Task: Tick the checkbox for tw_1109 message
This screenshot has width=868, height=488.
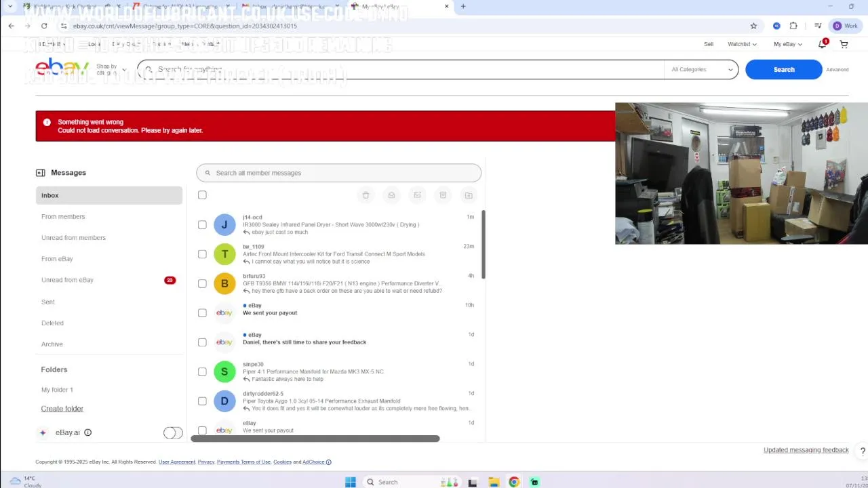Action: 202,254
